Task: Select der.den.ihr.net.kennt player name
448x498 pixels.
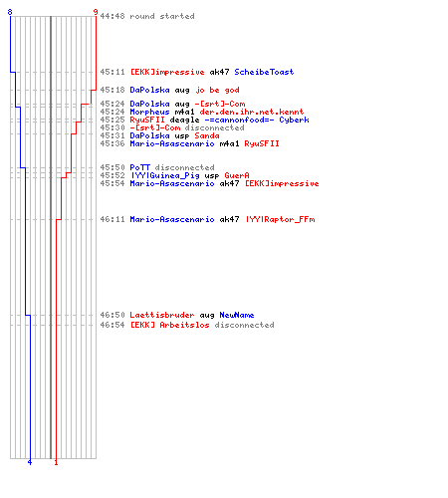Action: pyautogui.click(x=252, y=112)
